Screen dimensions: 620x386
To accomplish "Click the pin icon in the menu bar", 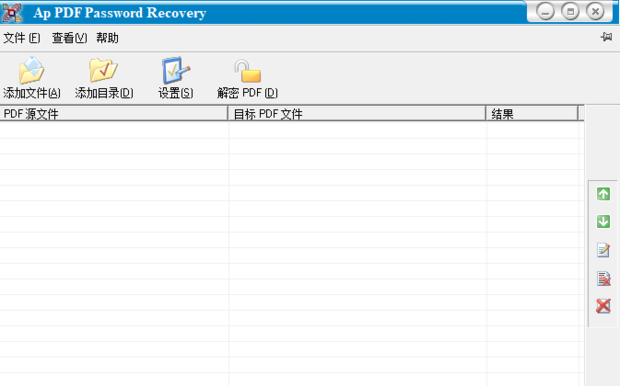I will click(606, 37).
